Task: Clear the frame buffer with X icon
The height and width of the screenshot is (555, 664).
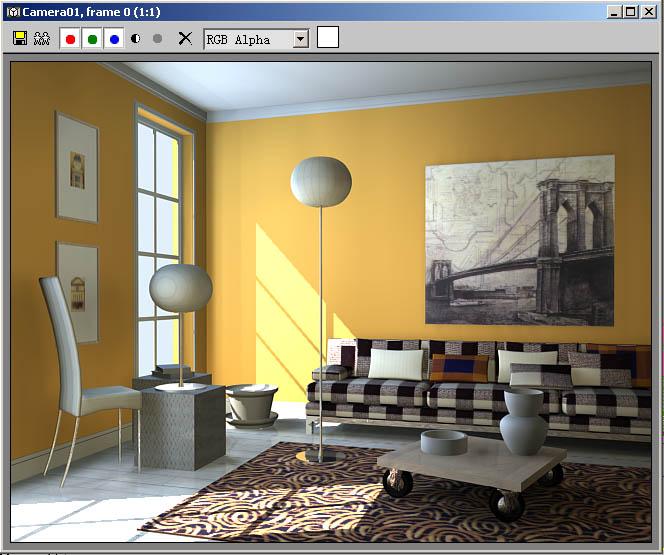Action: (185, 39)
